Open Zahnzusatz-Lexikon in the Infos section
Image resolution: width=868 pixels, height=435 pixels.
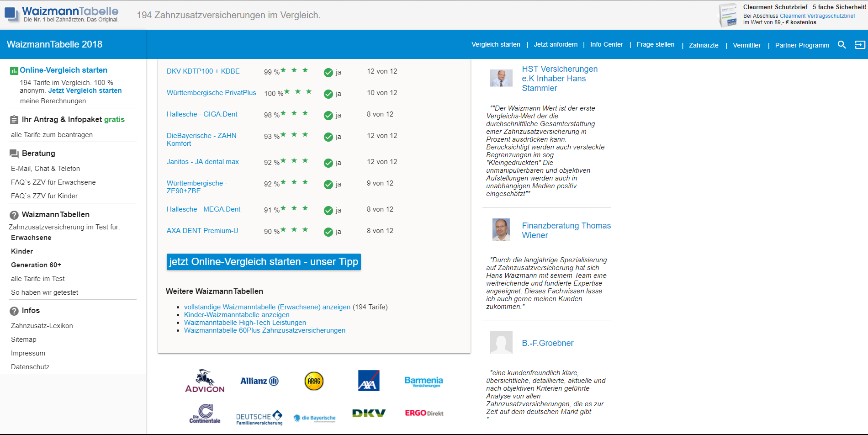[42, 326]
